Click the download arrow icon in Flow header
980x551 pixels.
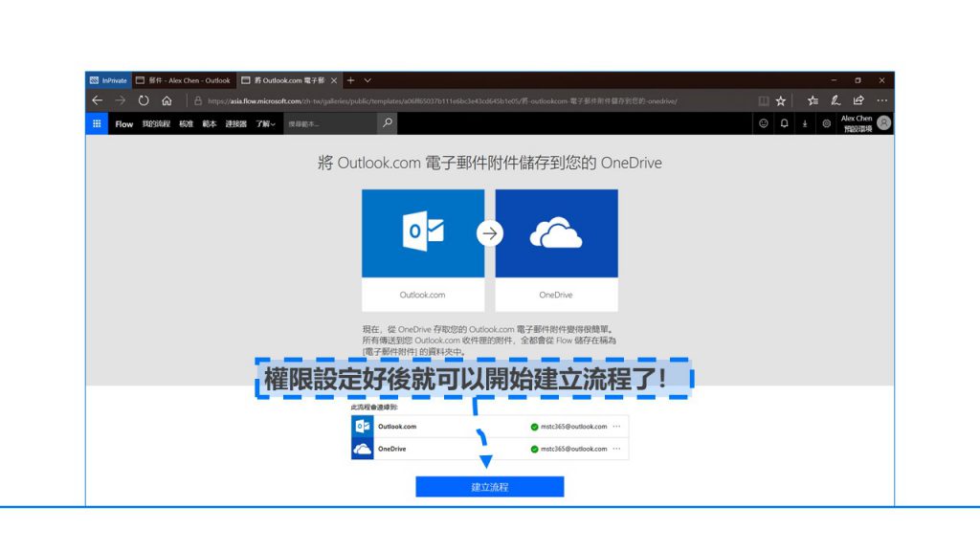point(805,123)
